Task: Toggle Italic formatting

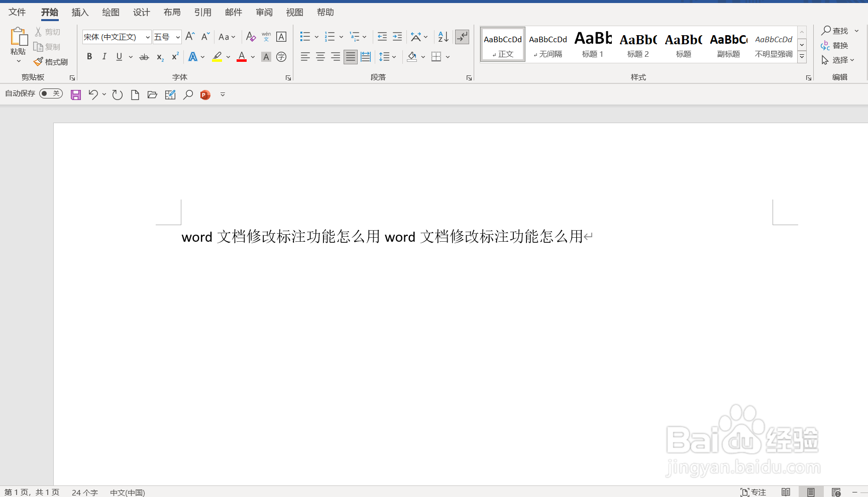Action: point(104,57)
